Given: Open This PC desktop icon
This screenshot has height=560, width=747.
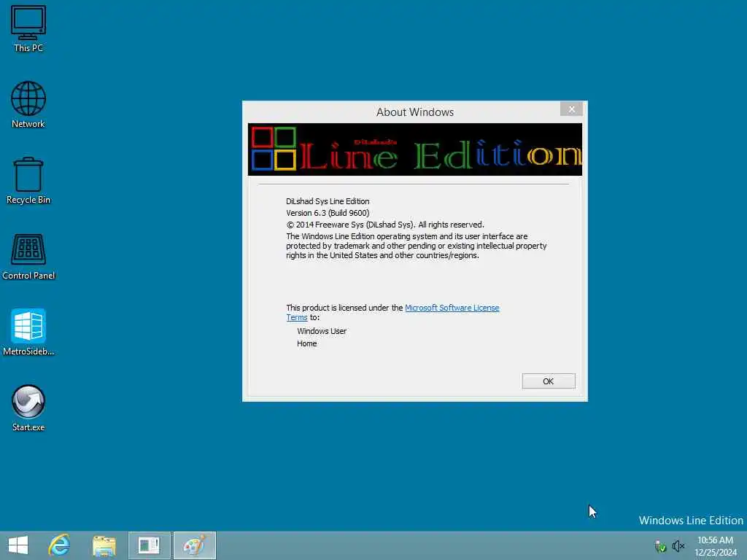Looking at the screenshot, I should point(28,28).
